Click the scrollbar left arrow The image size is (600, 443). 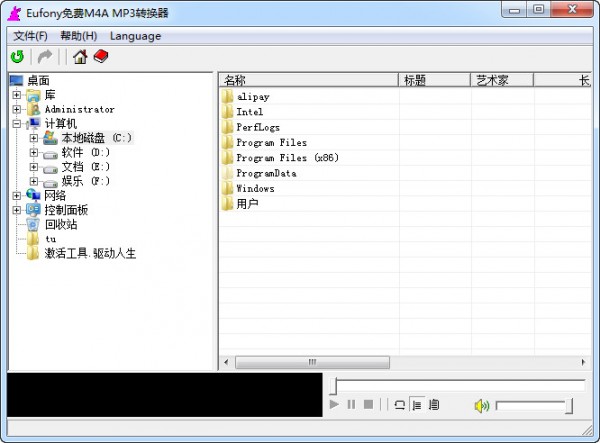[226, 362]
